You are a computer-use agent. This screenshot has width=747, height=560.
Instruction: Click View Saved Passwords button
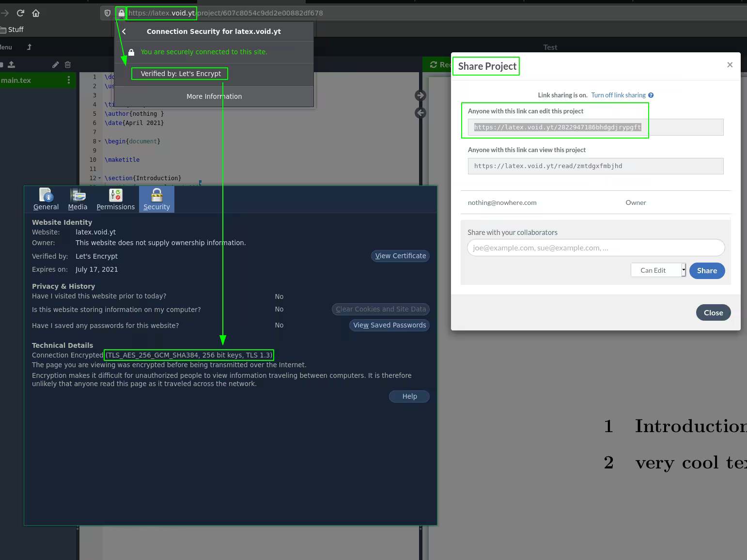pos(389,325)
